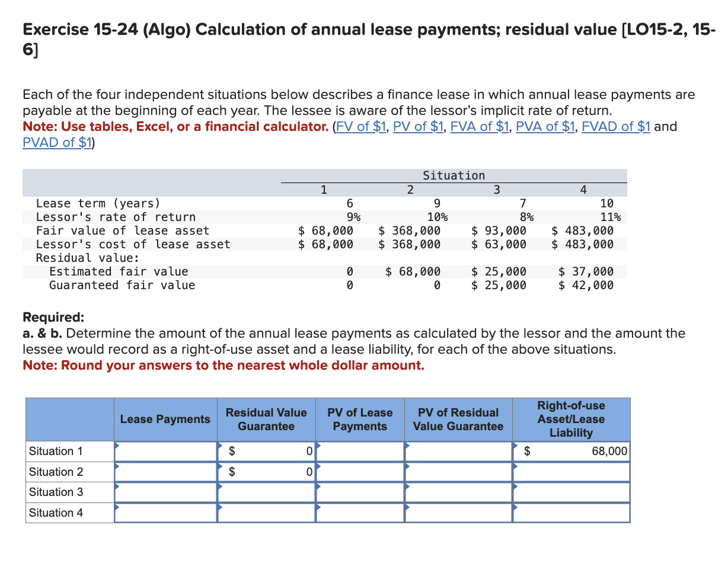Click the Right-of-use Asset cell showing 68,000
Viewport: 728px width, 570px height.
click(572, 451)
